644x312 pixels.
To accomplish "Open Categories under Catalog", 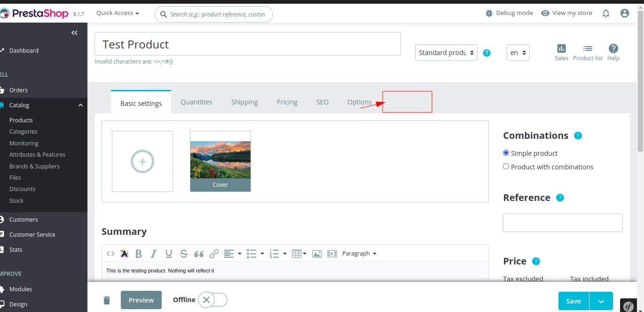I will click(x=23, y=132).
